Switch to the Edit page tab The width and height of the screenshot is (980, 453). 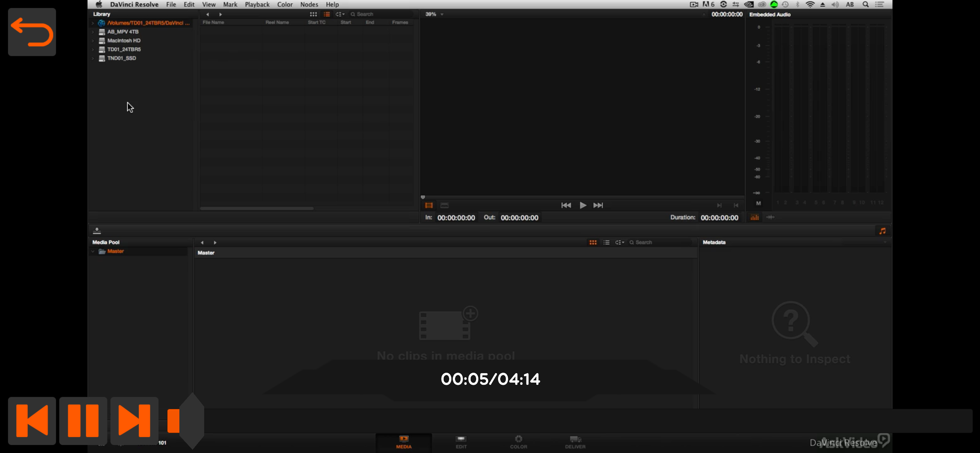pos(461,442)
